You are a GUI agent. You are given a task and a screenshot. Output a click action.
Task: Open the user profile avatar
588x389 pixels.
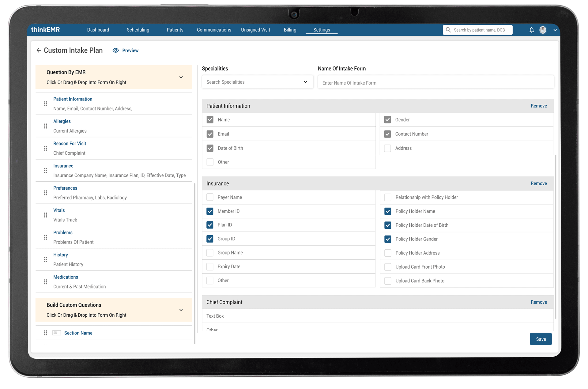click(x=543, y=30)
